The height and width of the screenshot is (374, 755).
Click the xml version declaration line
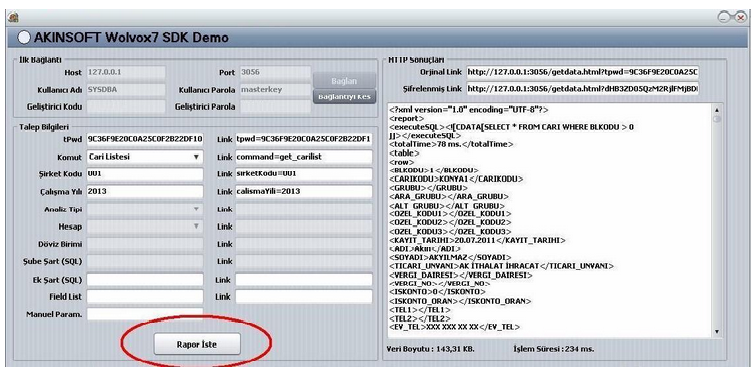coord(469,110)
